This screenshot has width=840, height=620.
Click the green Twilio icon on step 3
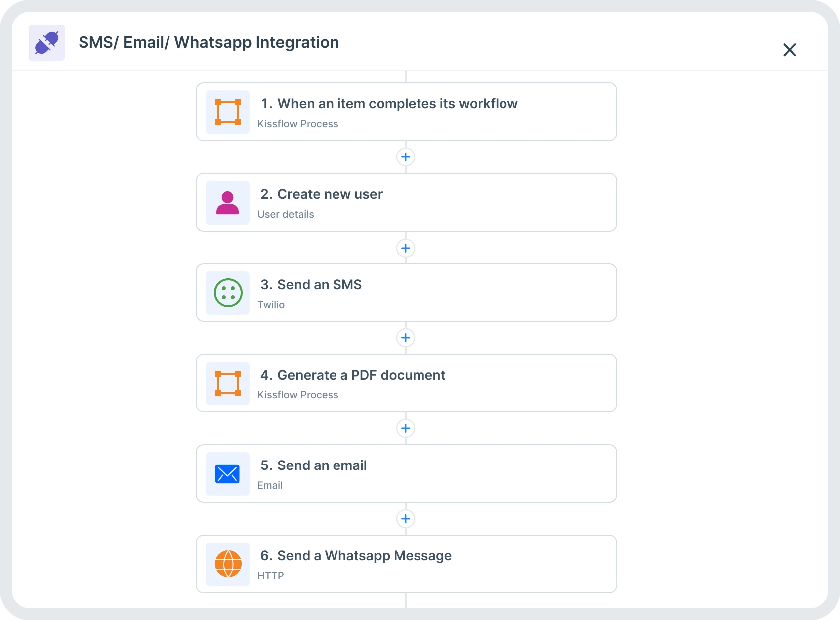click(x=228, y=293)
